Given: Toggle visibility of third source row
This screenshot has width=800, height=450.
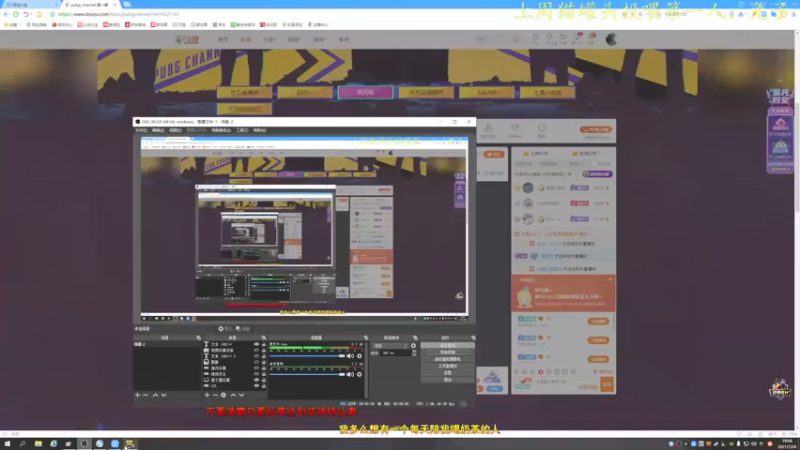Looking at the screenshot, I should [257, 356].
